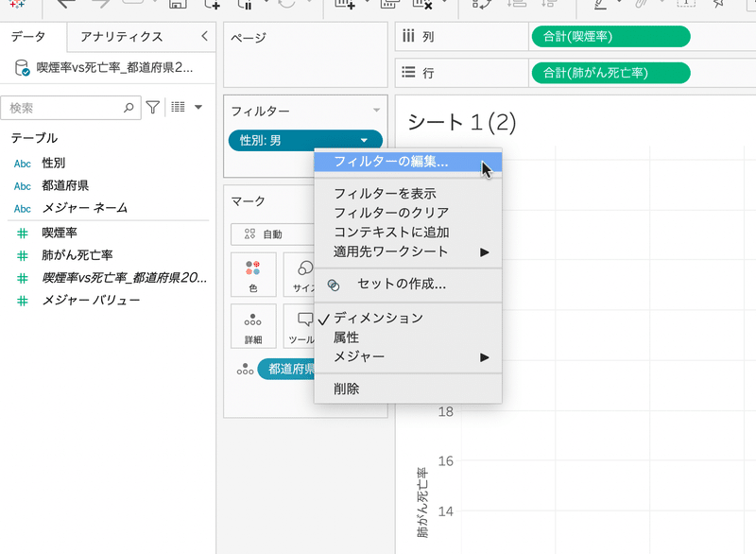Select the checked ディメンション option
Screen dimensions: 756x554
click(x=408, y=319)
